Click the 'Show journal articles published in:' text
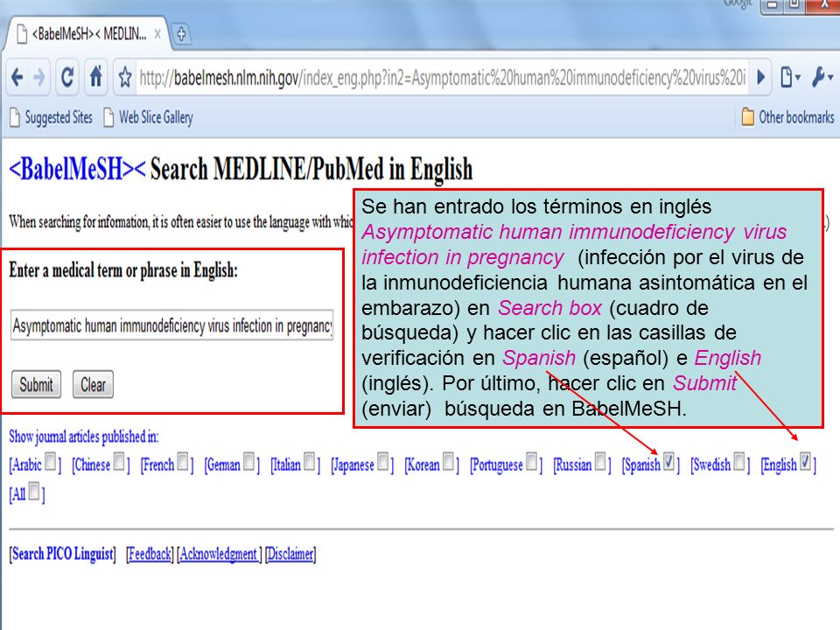 [84, 437]
